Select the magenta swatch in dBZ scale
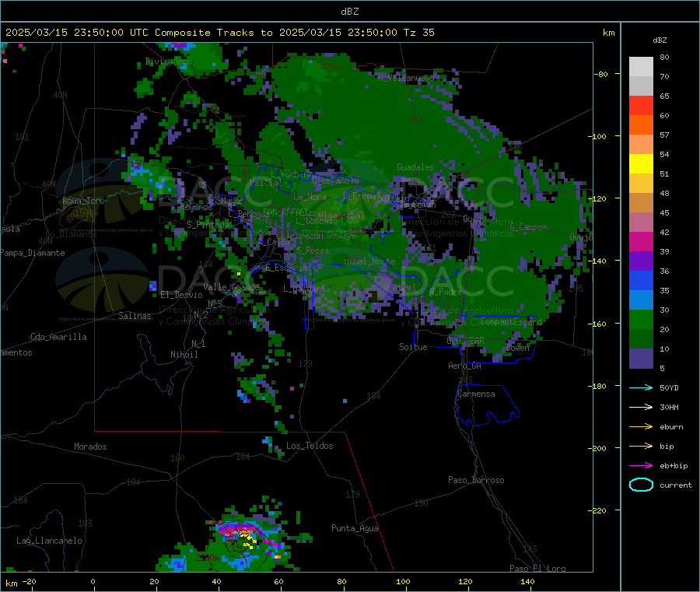 pos(641,241)
